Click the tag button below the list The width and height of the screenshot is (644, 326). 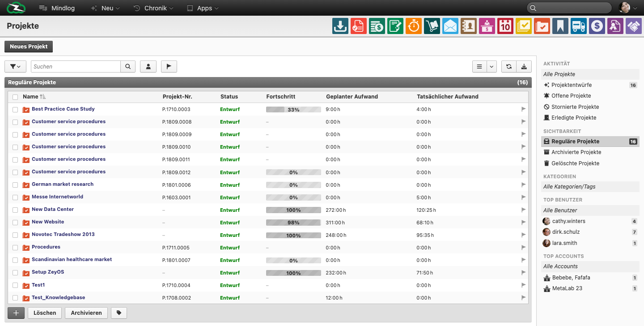(119, 313)
